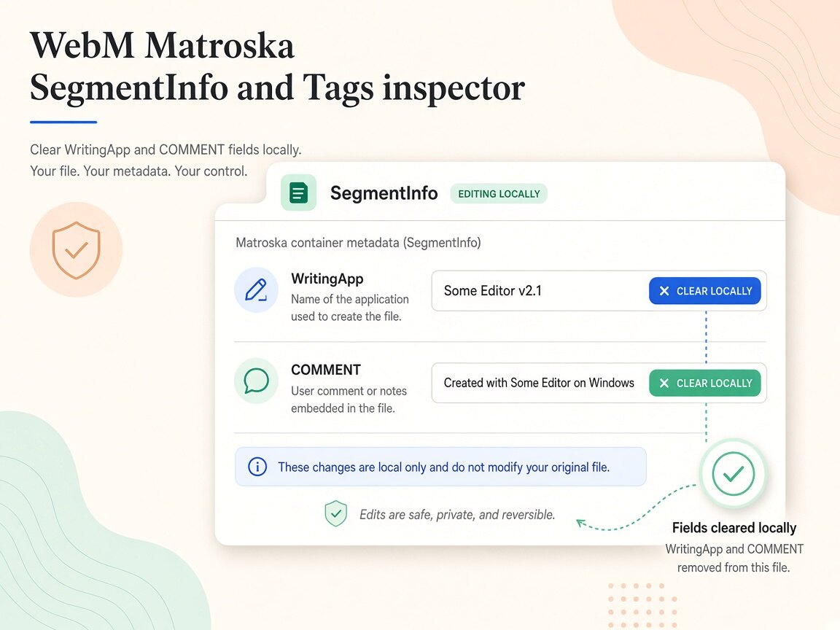
Task: Clear the WritingApp field locally
Action: (x=705, y=291)
